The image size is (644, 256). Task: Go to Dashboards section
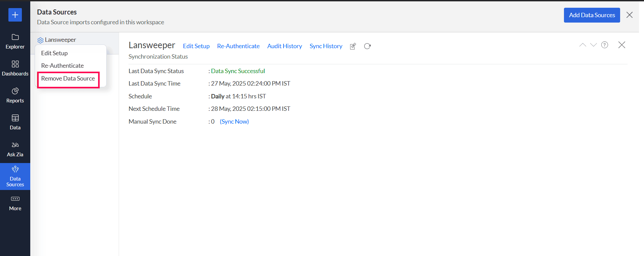coord(15,68)
